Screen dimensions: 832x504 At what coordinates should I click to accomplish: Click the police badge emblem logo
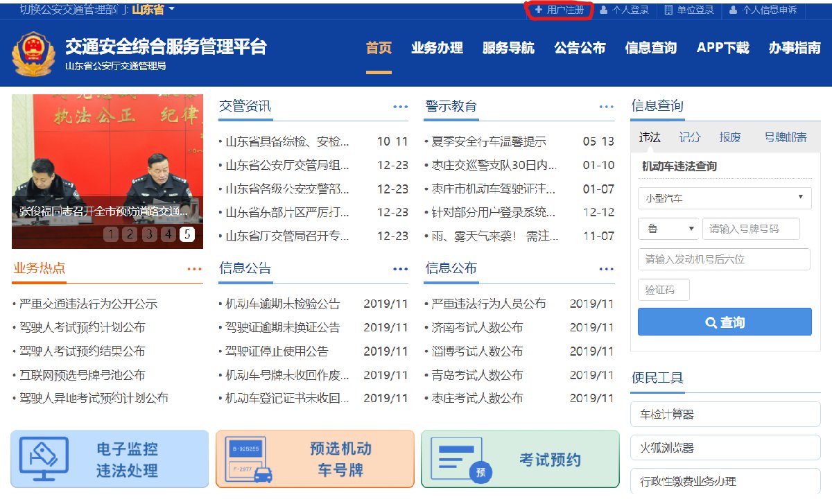tap(33, 54)
